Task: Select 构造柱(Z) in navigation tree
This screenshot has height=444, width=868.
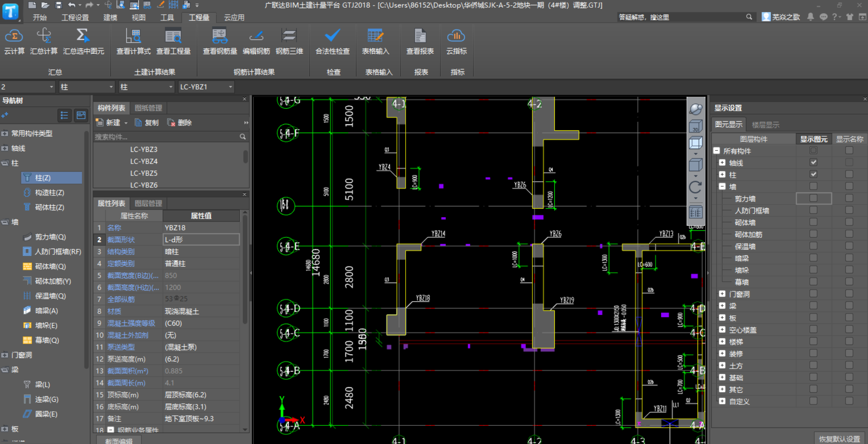Action: point(50,193)
